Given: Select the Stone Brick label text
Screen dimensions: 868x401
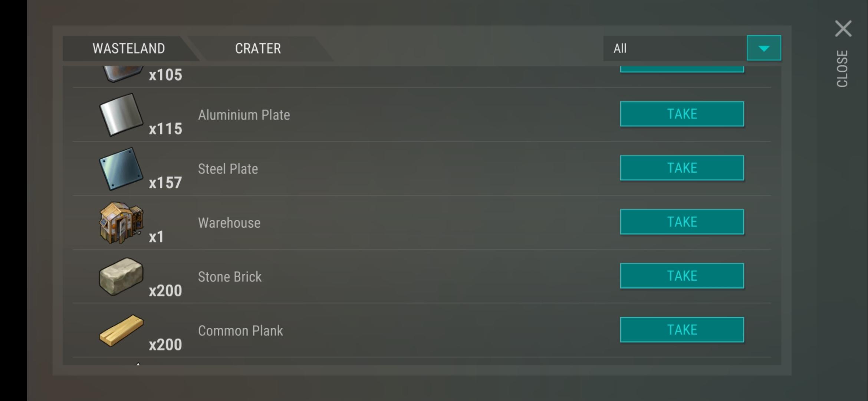Looking at the screenshot, I should (x=230, y=277).
